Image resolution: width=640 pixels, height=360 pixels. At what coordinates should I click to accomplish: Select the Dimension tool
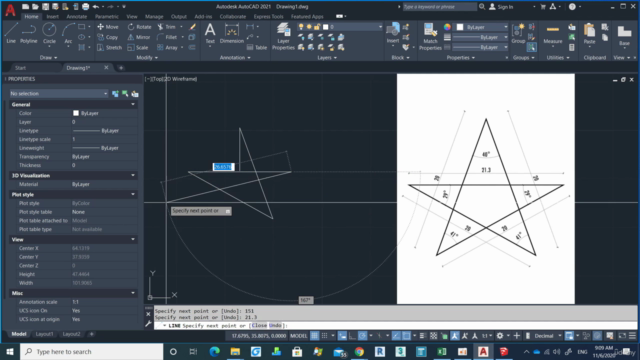pos(231,33)
